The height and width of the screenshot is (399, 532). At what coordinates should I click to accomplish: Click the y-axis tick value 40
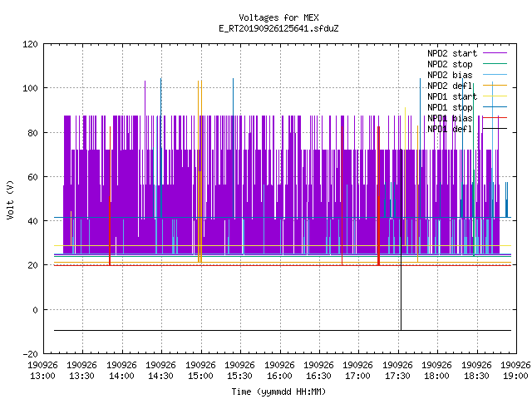coord(32,221)
